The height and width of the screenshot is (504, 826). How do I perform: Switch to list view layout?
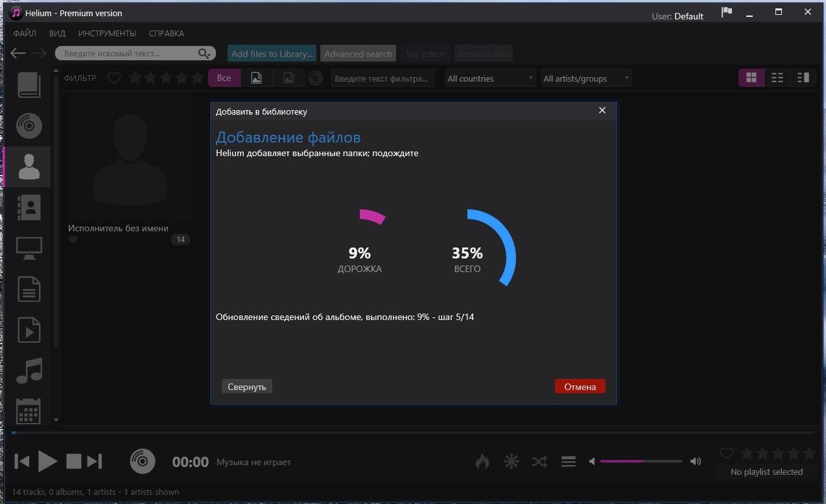pos(777,78)
